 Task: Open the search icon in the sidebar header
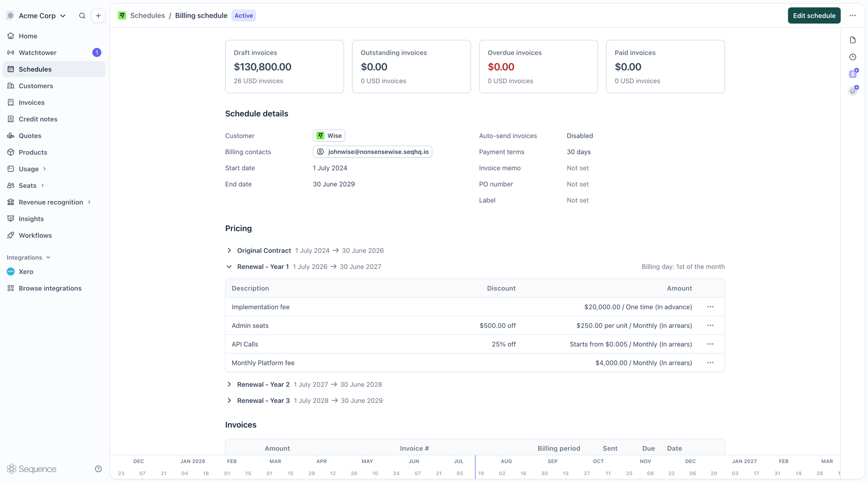pyautogui.click(x=82, y=16)
